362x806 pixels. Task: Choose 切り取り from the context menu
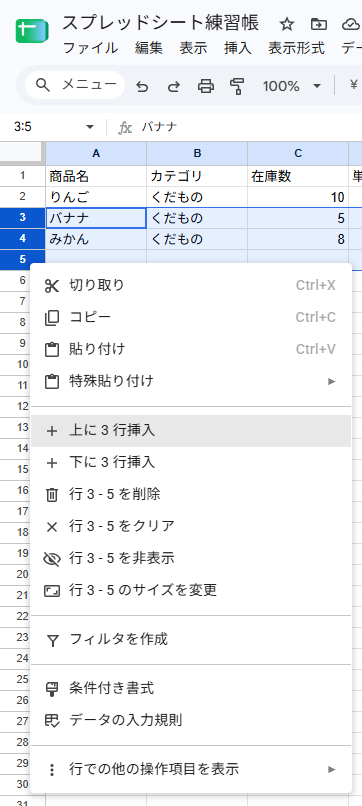coord(191,285)
